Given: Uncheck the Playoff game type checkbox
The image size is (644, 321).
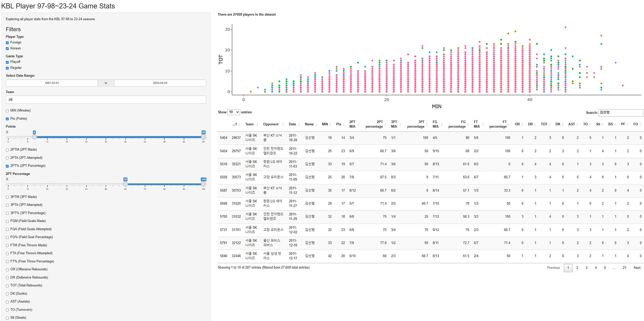Looking at the screenshot, I should [7, 62].
